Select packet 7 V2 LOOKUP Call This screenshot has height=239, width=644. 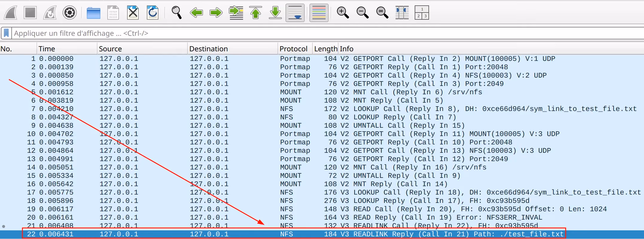322,109
